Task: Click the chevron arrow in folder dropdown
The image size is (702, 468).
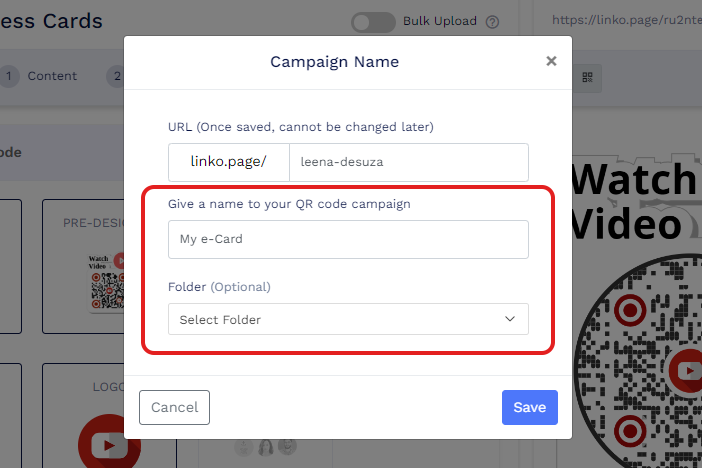Action: (510, 319)
